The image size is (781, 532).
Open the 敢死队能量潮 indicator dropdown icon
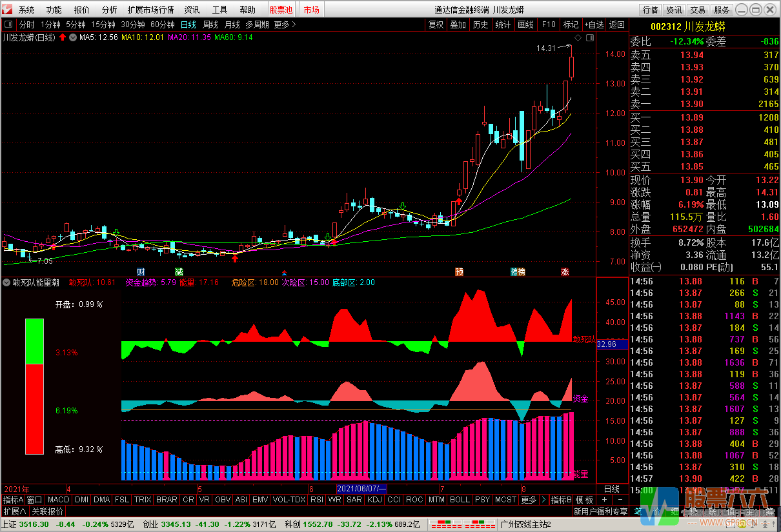(x=7, y=282)
